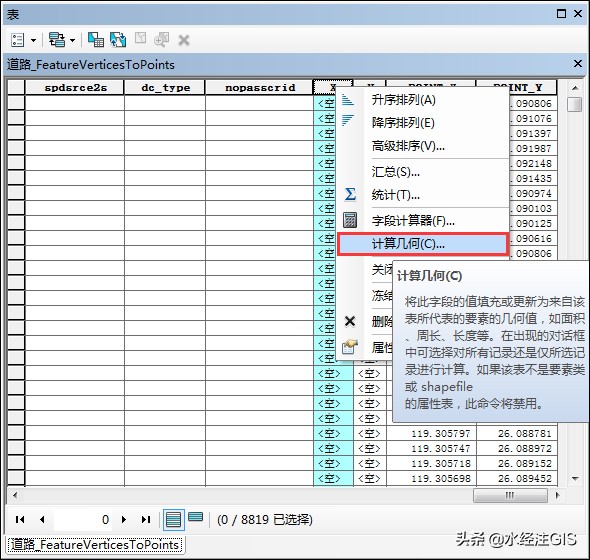Viewport: 590px width, 560px height.
Task: Open the Table Options menu icon
Action: (x=18, y=40)
